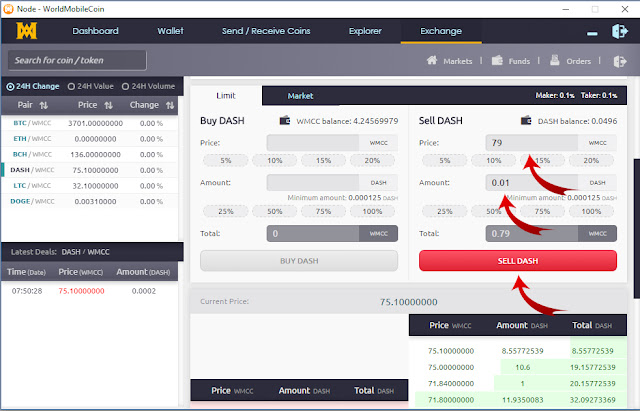The image size is (640, 411).
Task: Click order book price 71.80000000
Action: pyautogui.click(x=451, y=400)
